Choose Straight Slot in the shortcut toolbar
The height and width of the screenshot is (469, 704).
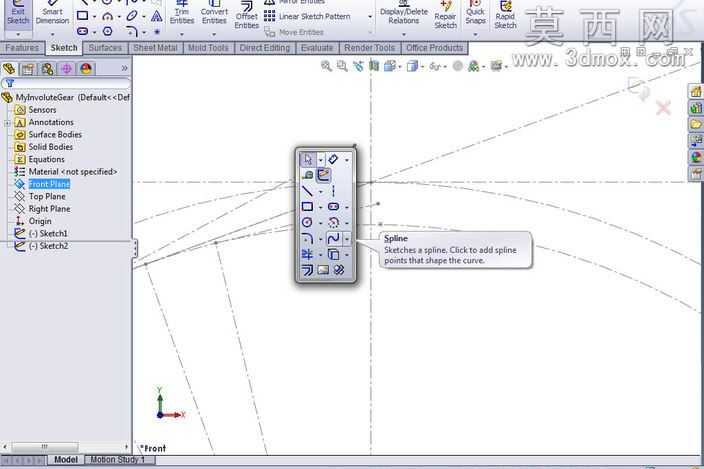click(333, 206)
